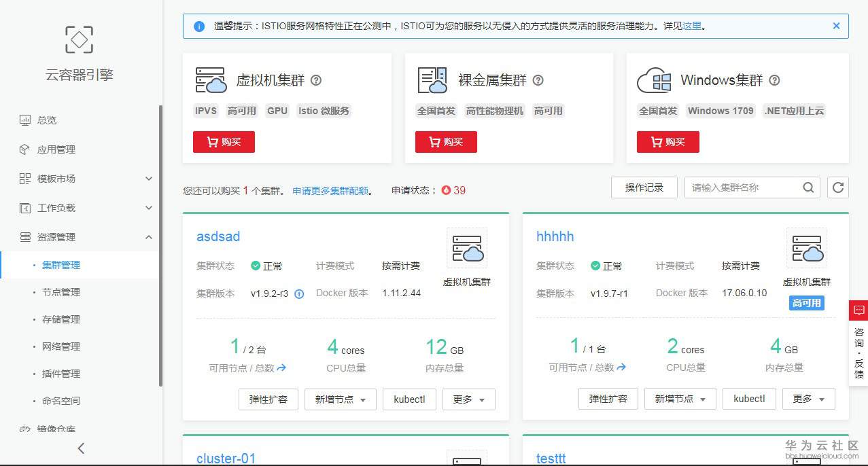The width and height of the screenshot is (868, 466).
Task: Open the 这里 link in the notice
Action: point(691,26)
